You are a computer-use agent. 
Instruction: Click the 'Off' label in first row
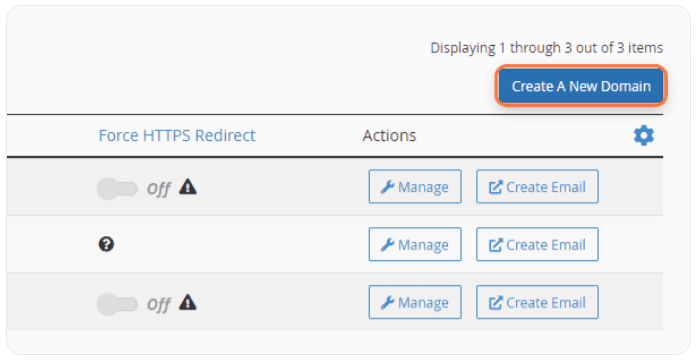click(x=158, y=189)
